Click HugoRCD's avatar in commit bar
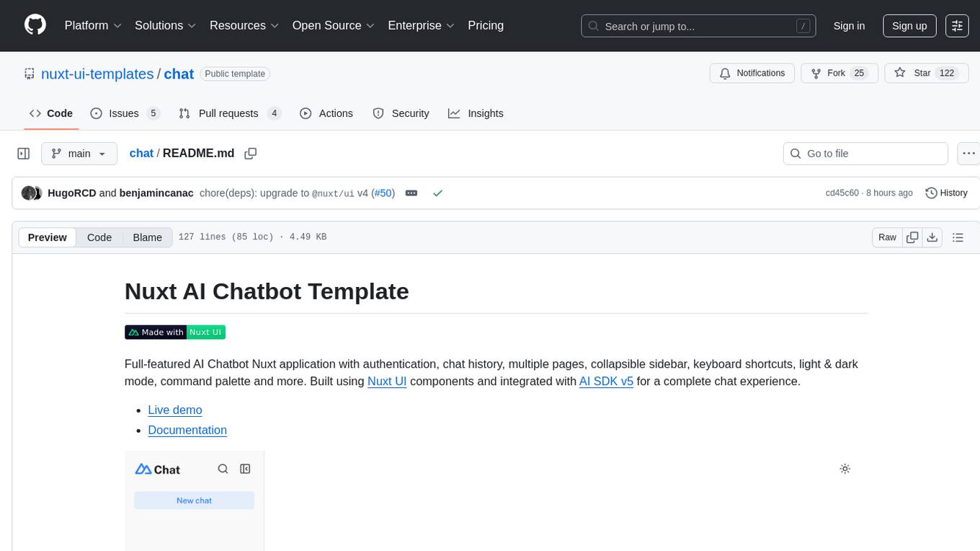This screenshot has width=980, height=551. 27,193
